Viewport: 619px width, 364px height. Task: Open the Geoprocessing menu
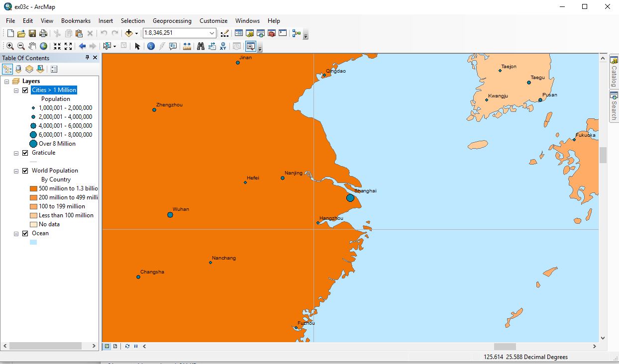[x=172, y=21]
